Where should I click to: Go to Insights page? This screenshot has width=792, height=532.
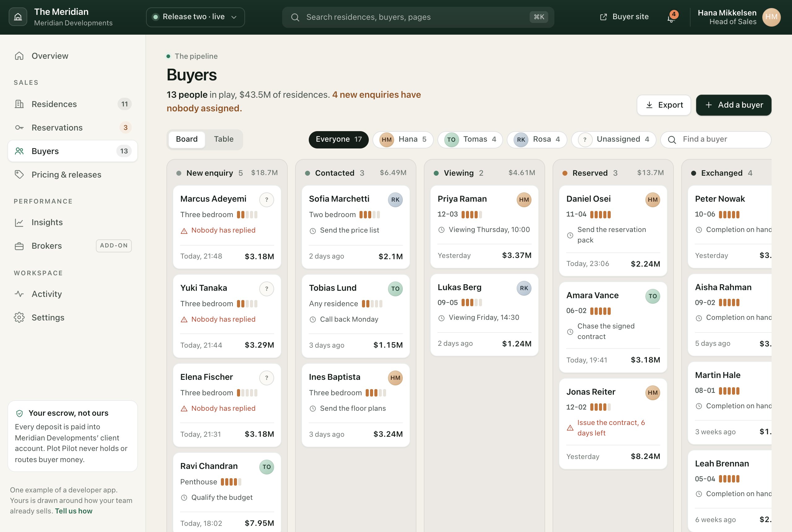[73, 222]
